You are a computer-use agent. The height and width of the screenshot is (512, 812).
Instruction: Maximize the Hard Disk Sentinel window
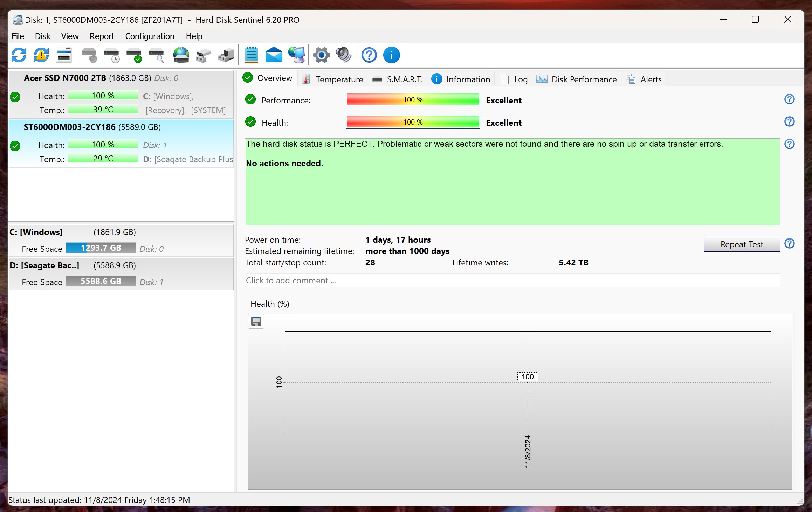point(755,20)
